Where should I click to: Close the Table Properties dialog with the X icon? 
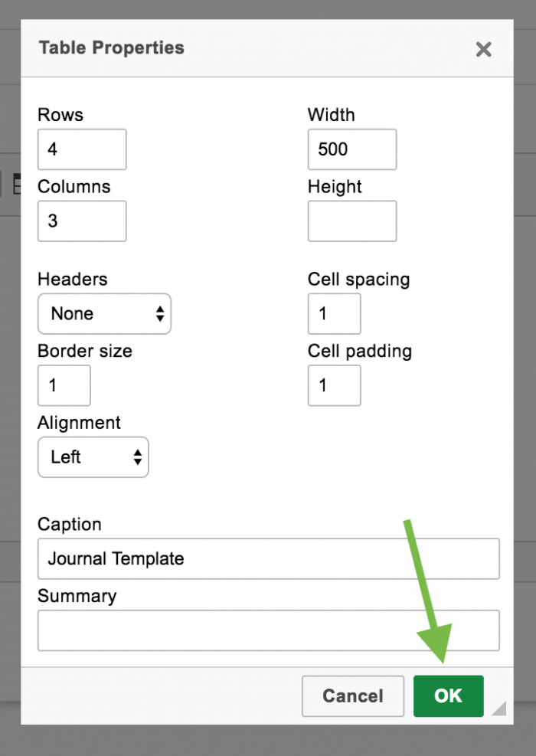coord(483,49)
